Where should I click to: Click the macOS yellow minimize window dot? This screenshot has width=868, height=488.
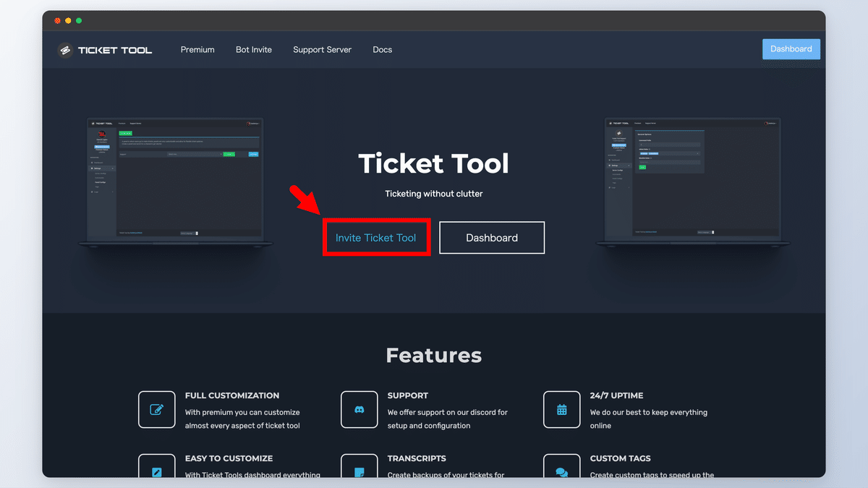[x=68, y=21]
